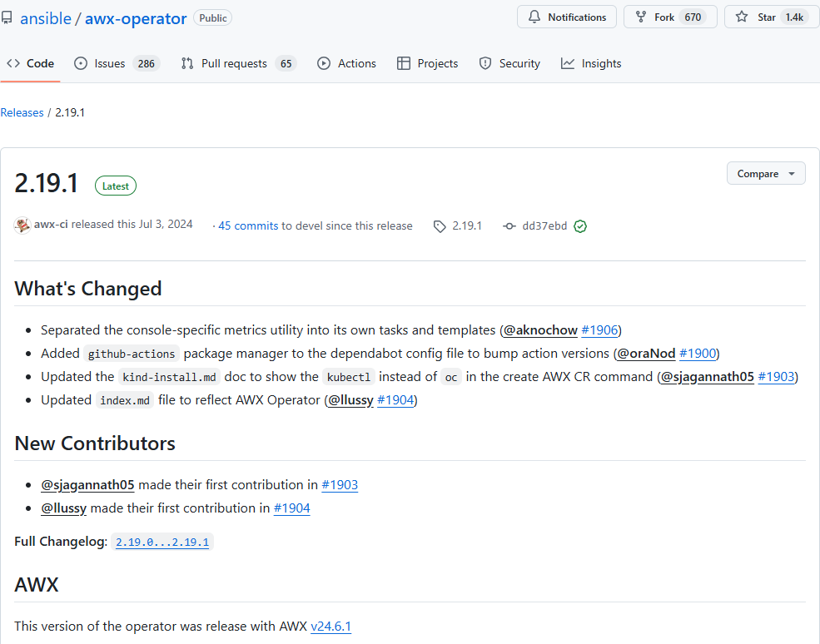Screen dimensions: 820x644
Task: Open #1904 in What's Changed list
Action: coord(395,400)
